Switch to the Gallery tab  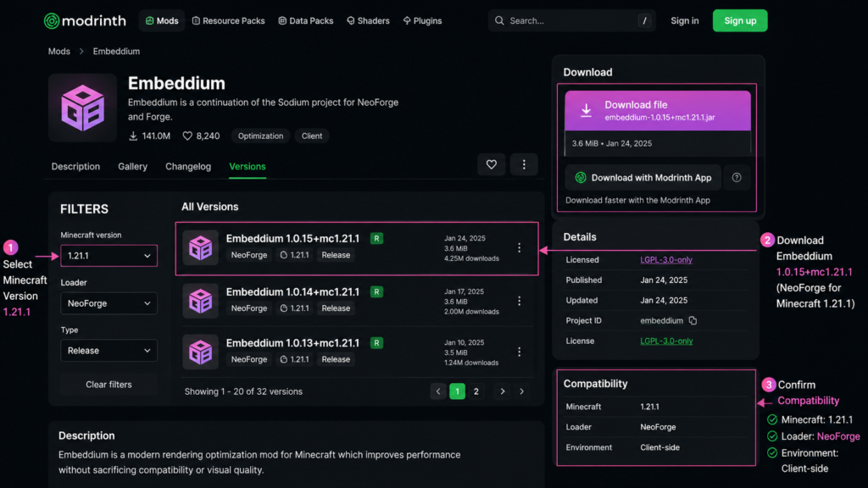pyautogui.click(x=133, y=167)
